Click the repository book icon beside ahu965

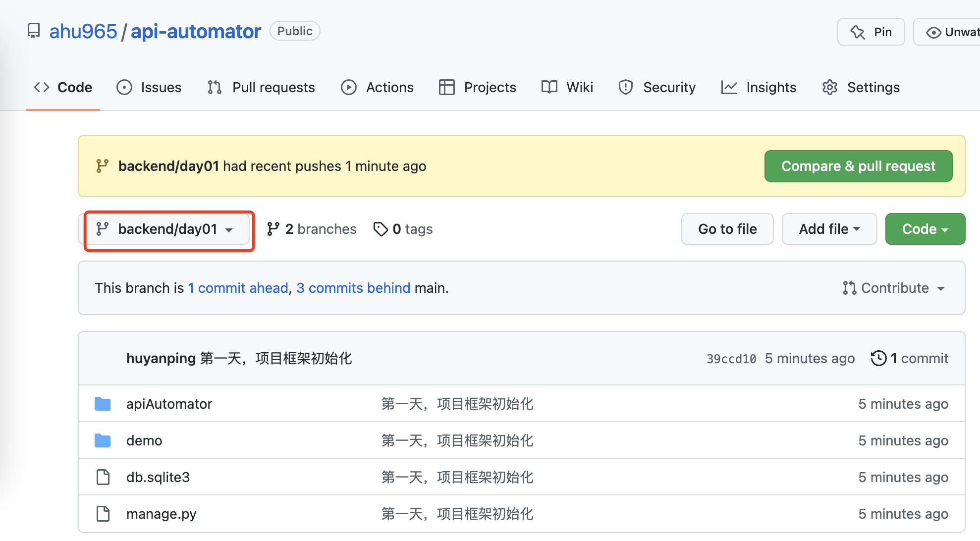tap(34, 31)
